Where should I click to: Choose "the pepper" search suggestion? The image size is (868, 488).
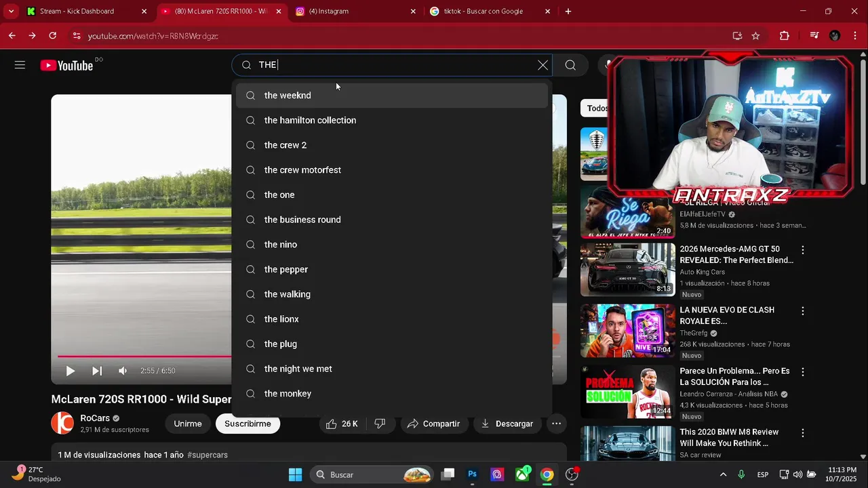click(x=392, y=269)
